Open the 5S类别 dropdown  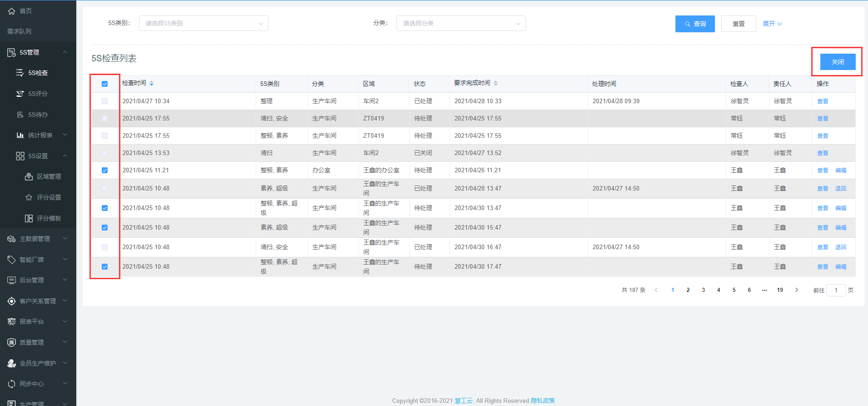click(203, 23)
